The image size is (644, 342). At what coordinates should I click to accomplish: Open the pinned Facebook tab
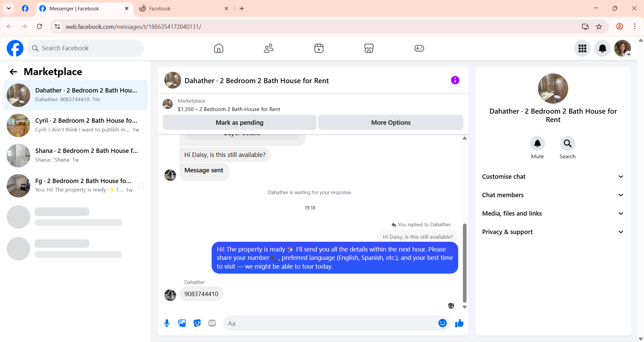pos(25,9)
